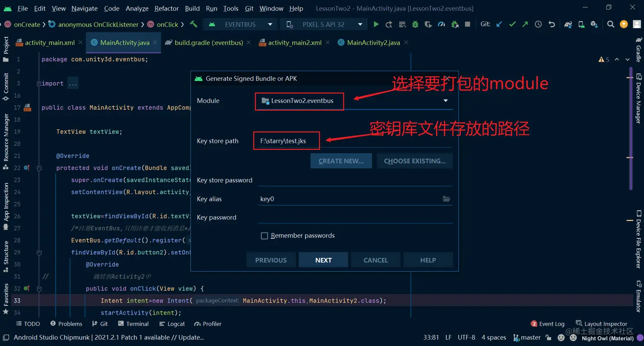
Task: Click the Make Project hammer icon
Action: point(194,24)
